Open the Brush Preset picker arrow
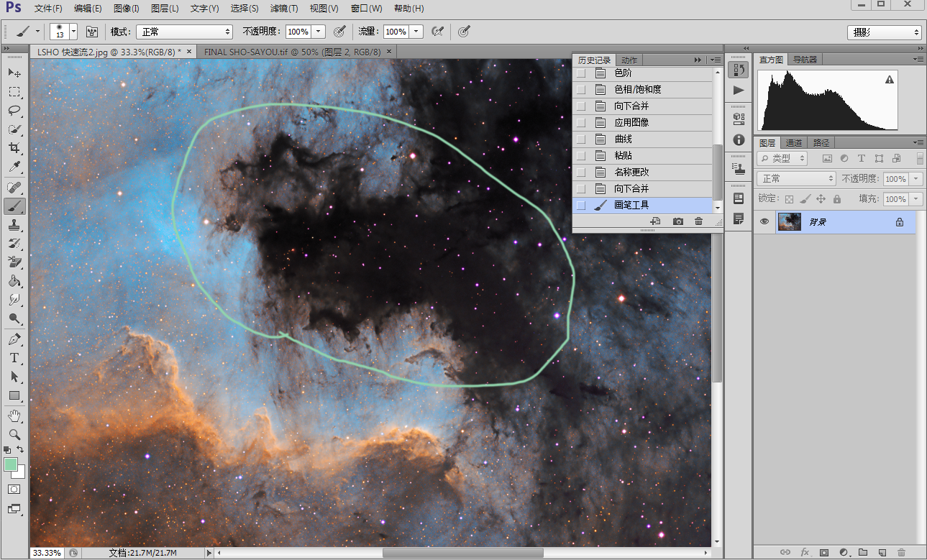 (74, 32)
